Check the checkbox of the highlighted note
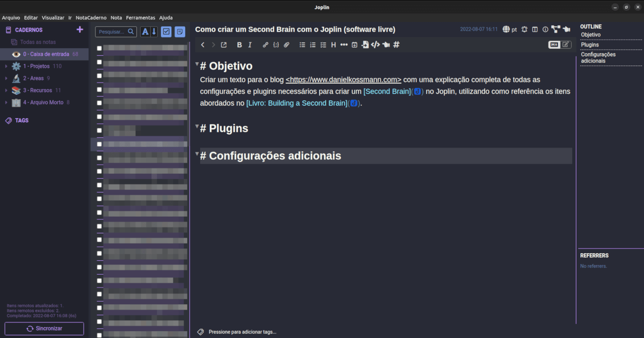 click(x=99, y=144)
